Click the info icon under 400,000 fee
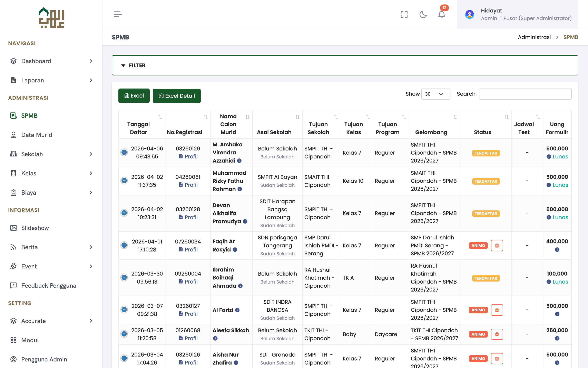588x368 pixels. tap(557, 250)
